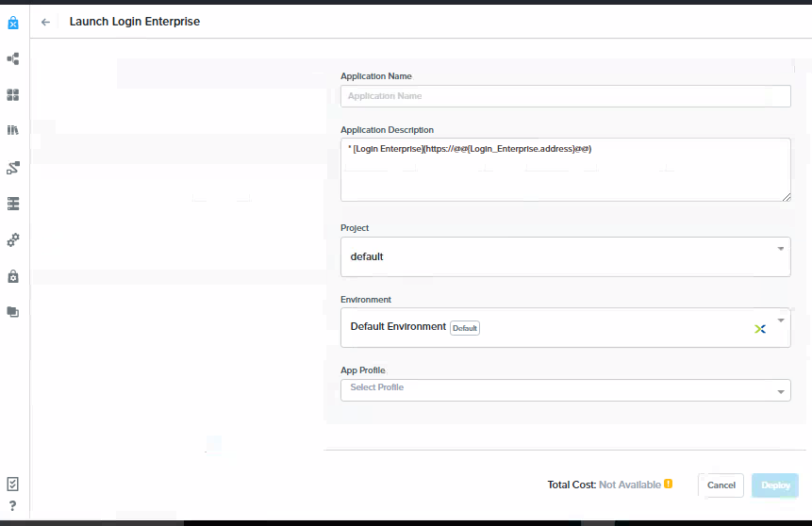Click the Total Cost warning badge icon
The image size is (812, 526).
pyautogui.click(x=668, y=484)
